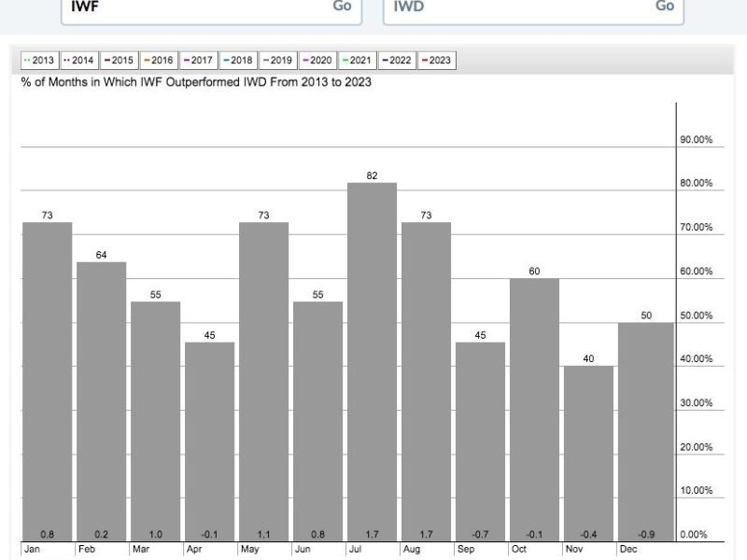The width and height of the screenshot is (747, 560).
Task: Toggle the 2015 year series
Action: (x=120, y=61)
